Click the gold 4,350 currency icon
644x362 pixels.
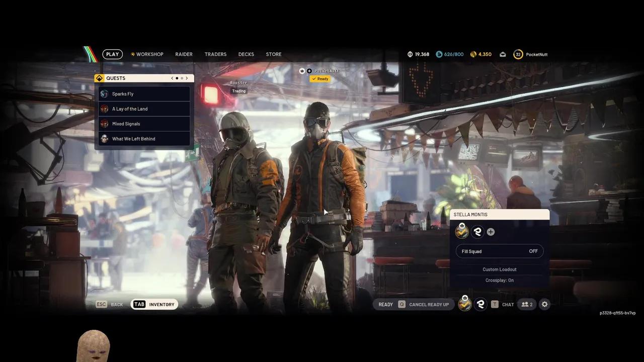473,54
